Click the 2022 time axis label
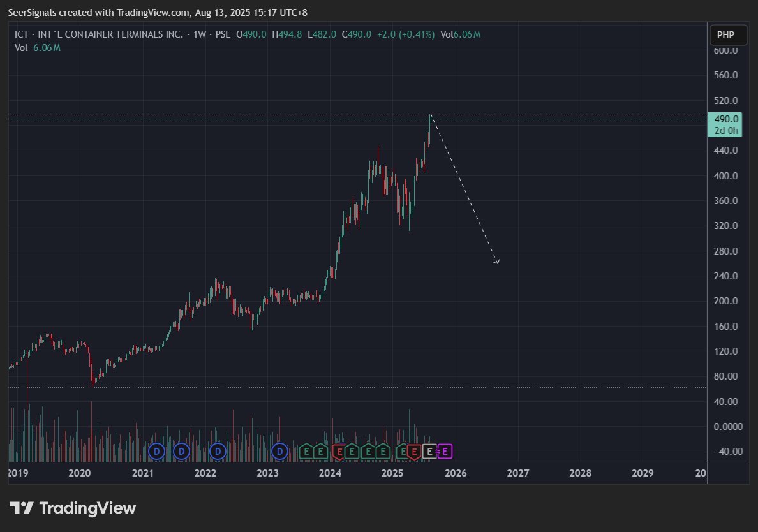This screenshot has height=532, width=758. [x=205, y=473]
